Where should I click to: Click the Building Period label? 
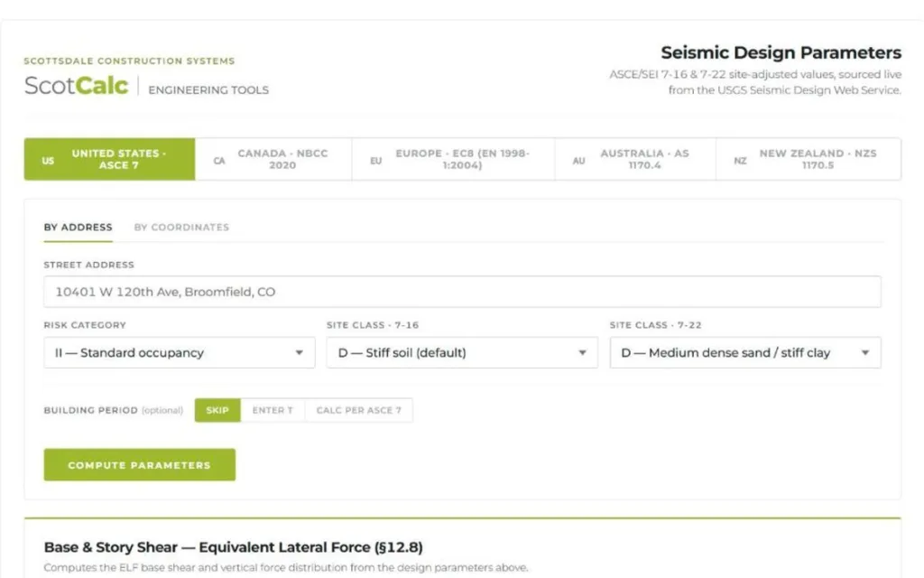[x=91, y=410]
